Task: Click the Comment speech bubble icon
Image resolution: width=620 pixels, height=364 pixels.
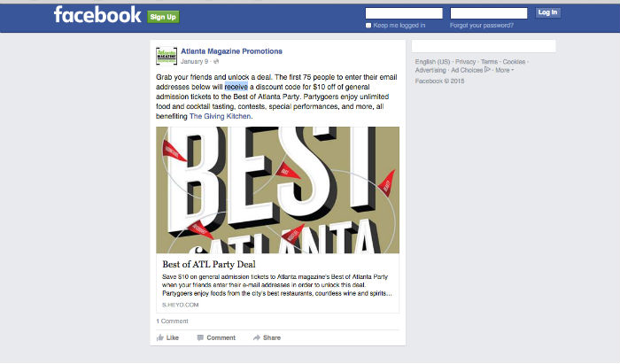Action: [x=200, y=337]
